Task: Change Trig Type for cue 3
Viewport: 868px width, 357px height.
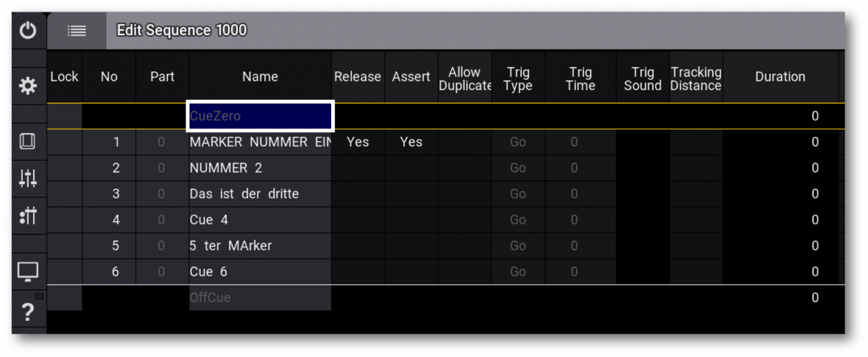Action: [x=518, y=194]
